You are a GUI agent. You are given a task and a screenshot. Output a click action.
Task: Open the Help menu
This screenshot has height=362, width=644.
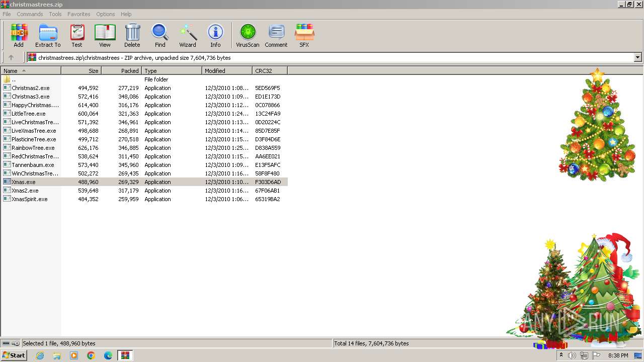pyautogui.click(x=126, y=14)
